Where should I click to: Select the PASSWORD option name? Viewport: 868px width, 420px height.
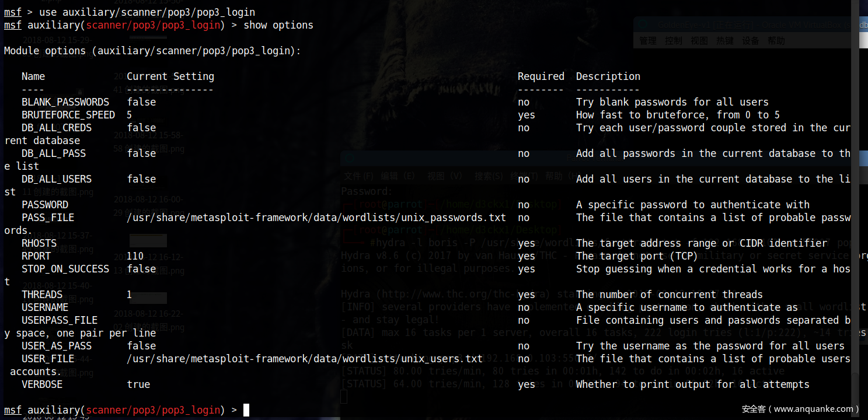(x=45, y=205)
